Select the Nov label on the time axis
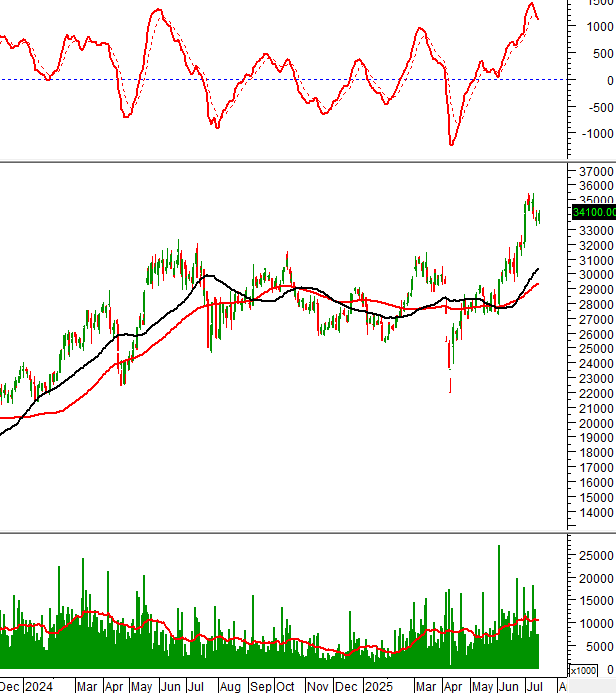 pos(318,686)
